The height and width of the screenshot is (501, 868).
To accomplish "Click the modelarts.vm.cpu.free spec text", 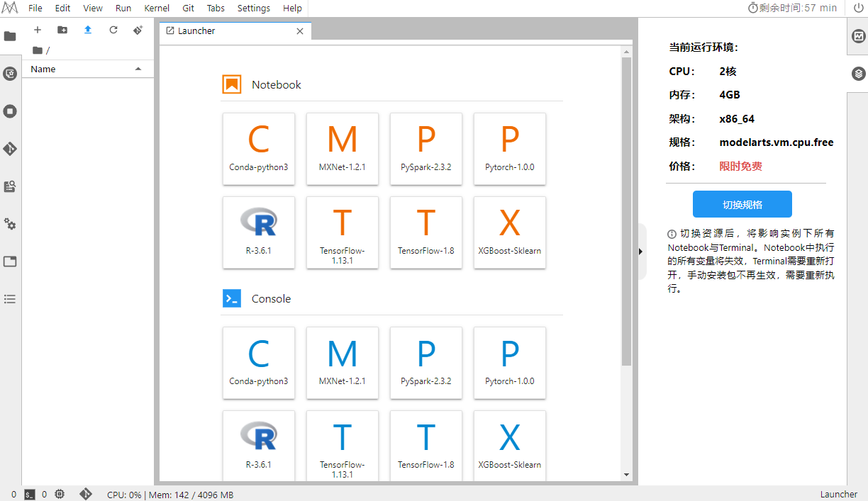I will 777,142.
